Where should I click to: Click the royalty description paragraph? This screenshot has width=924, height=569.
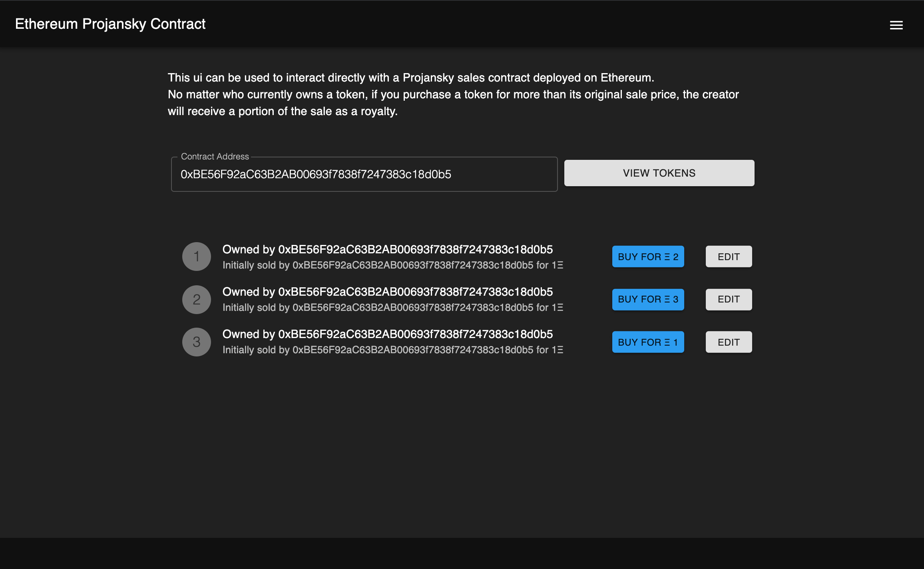(x=453, y=94)
